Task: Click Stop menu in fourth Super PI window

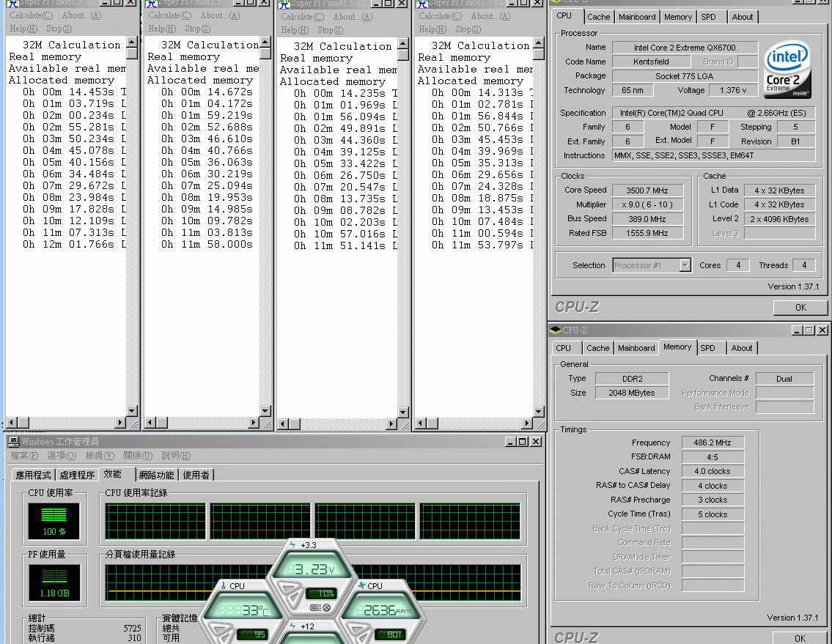Action: point(468,29)
